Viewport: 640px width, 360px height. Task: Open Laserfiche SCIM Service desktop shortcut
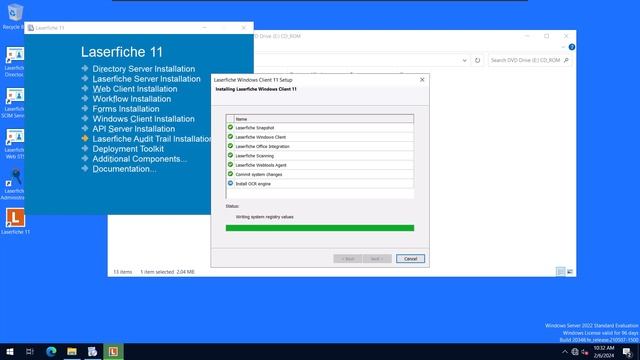pyautogui.click(x=13, y=102)
